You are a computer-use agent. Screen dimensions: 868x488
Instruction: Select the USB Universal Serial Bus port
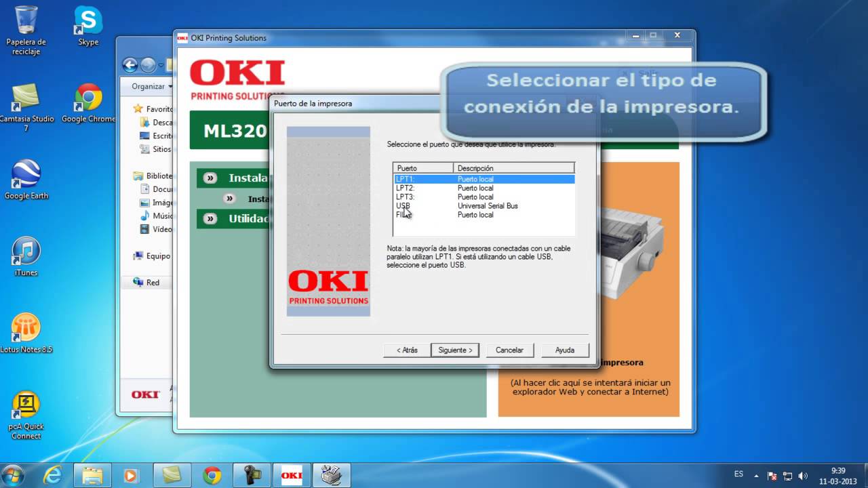484,205
